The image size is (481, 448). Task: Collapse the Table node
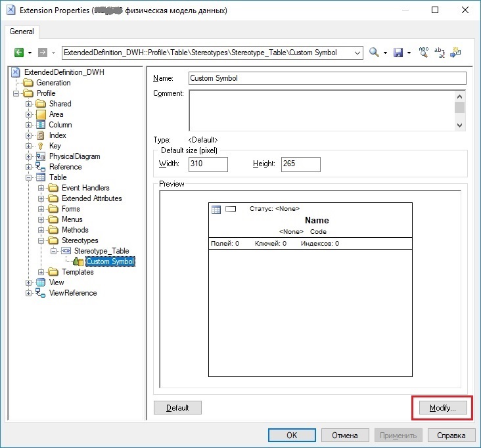click(x=28, y=177)
